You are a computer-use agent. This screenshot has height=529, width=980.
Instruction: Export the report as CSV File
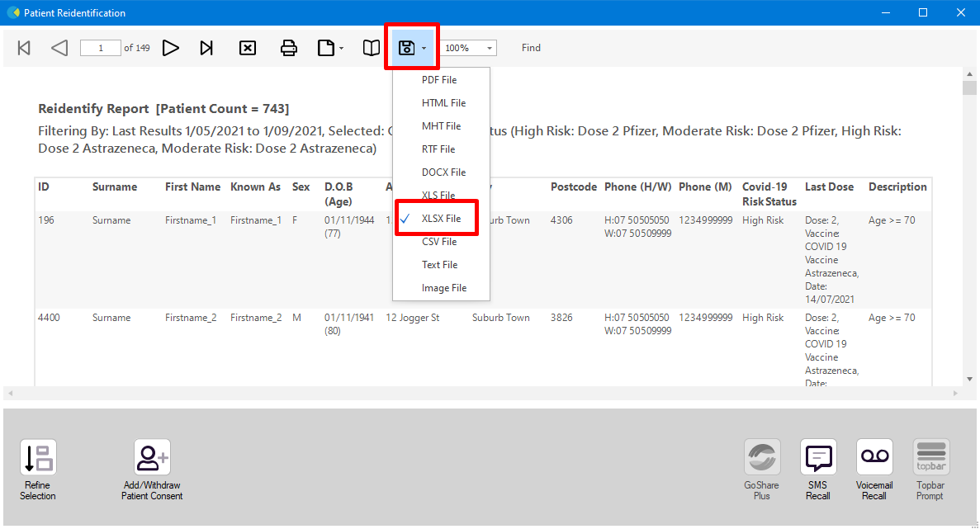441,242
